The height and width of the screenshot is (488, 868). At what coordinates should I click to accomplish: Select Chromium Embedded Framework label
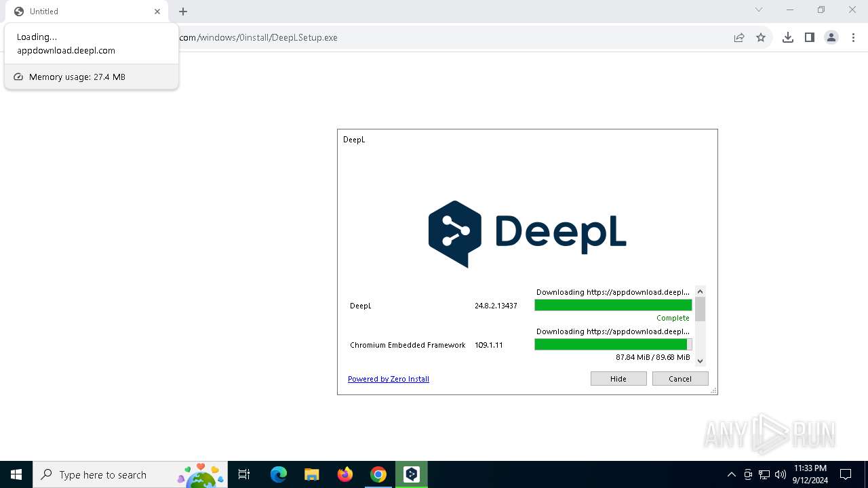[408, 345]
